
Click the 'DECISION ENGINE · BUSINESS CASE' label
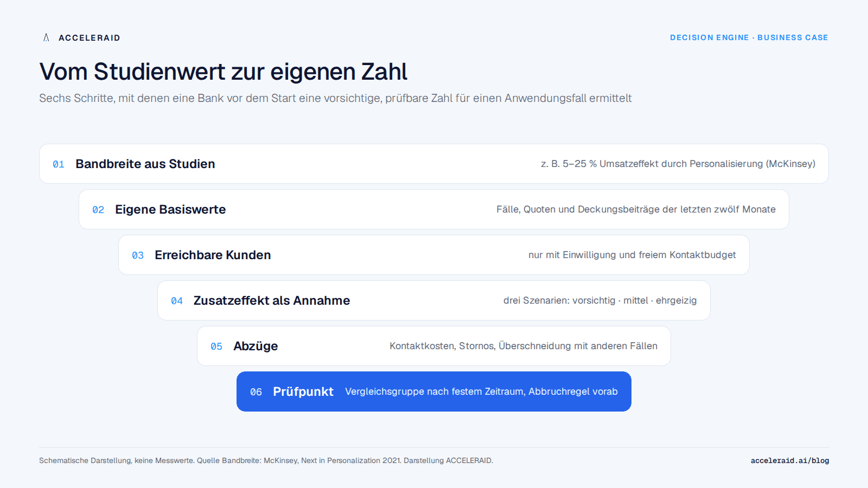pyautogui.click(x=749, y=37)
